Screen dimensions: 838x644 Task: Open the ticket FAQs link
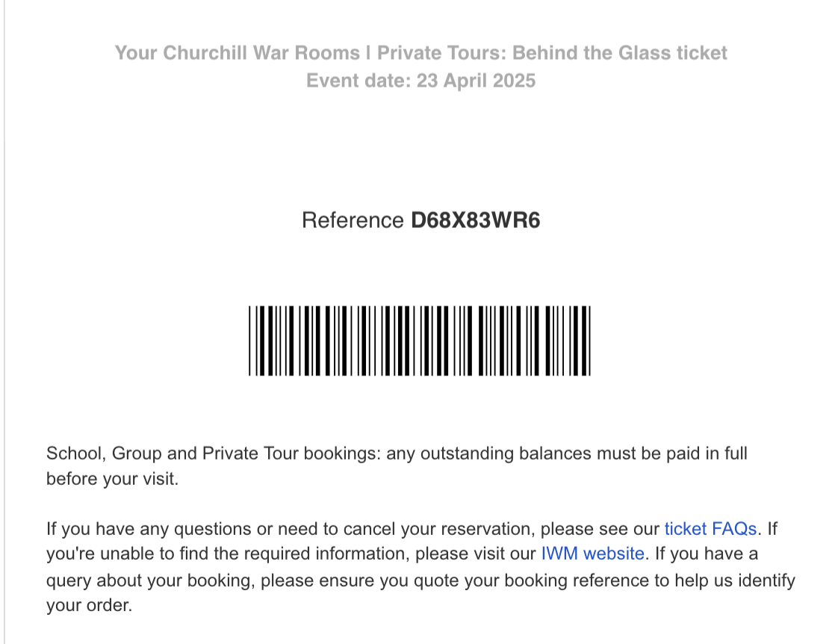click(x=710, y=528)
